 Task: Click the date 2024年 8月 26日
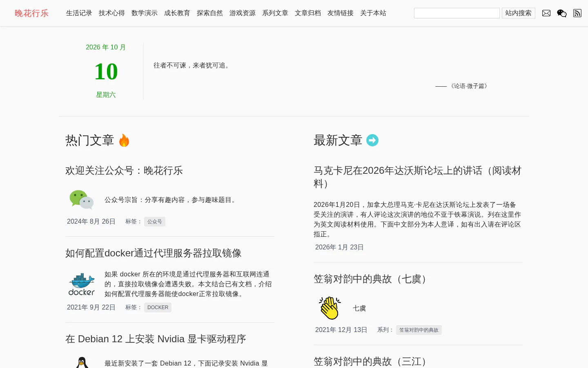[91, 222]
